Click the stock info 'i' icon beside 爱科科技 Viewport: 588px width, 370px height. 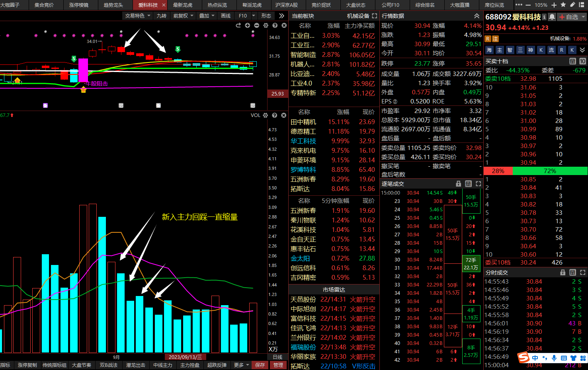tap(544, 17)
